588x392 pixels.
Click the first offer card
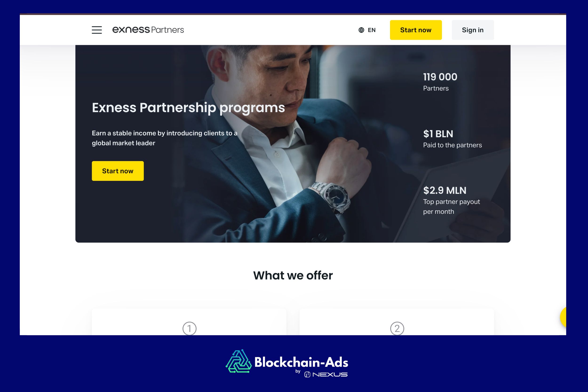click(189, 322)
